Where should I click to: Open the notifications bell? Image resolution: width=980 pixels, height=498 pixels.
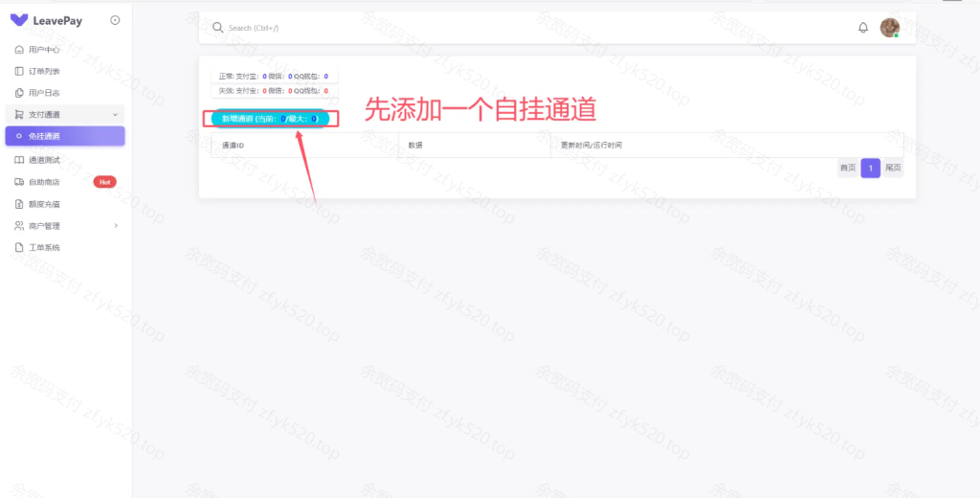point(862,28)
